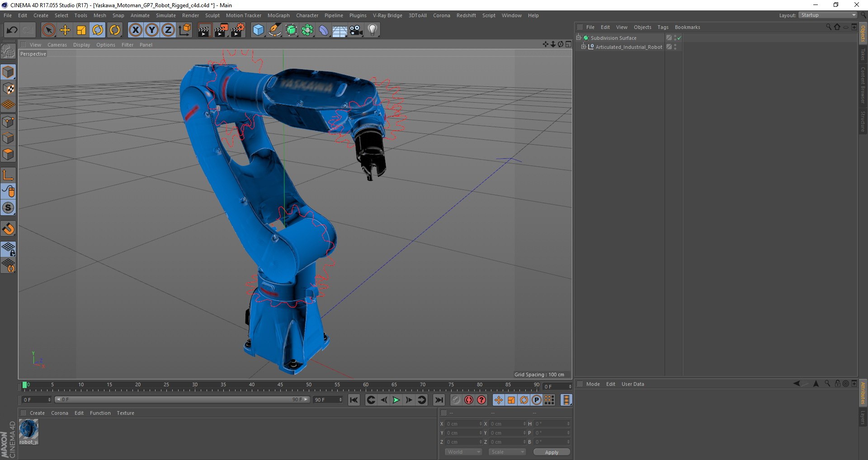This screenshot has height=460, width=868.
Task: Select the Rotate tool
Action: pos(98,30)
